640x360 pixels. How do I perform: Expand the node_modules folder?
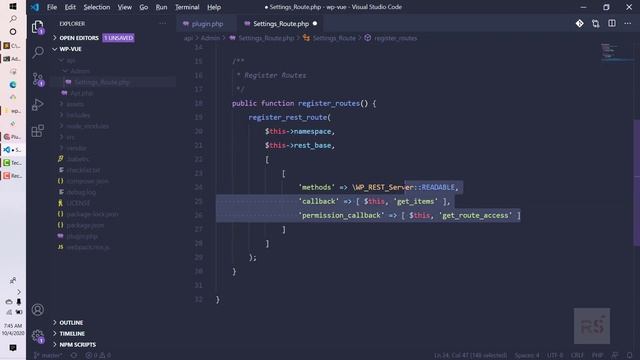pos(87,126)
